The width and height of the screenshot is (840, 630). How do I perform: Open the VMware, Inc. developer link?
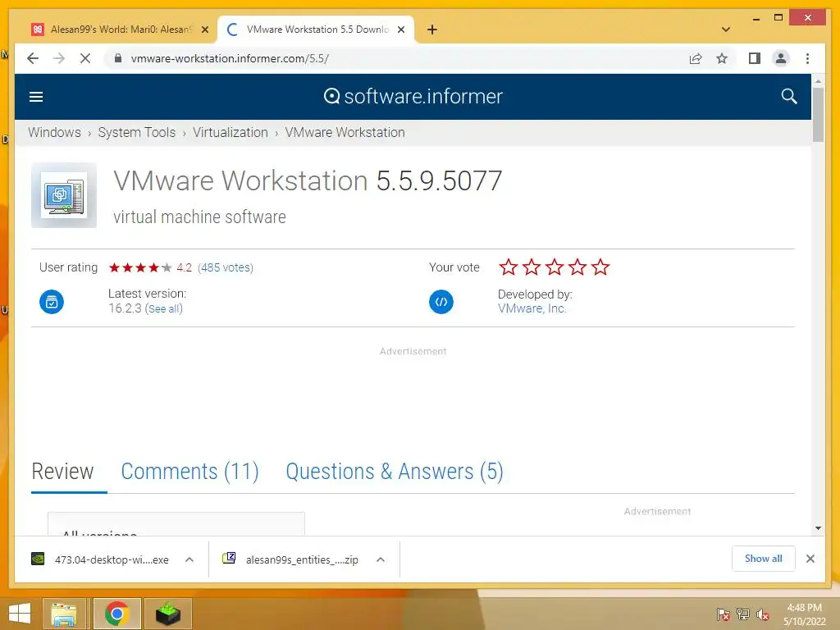532,308
